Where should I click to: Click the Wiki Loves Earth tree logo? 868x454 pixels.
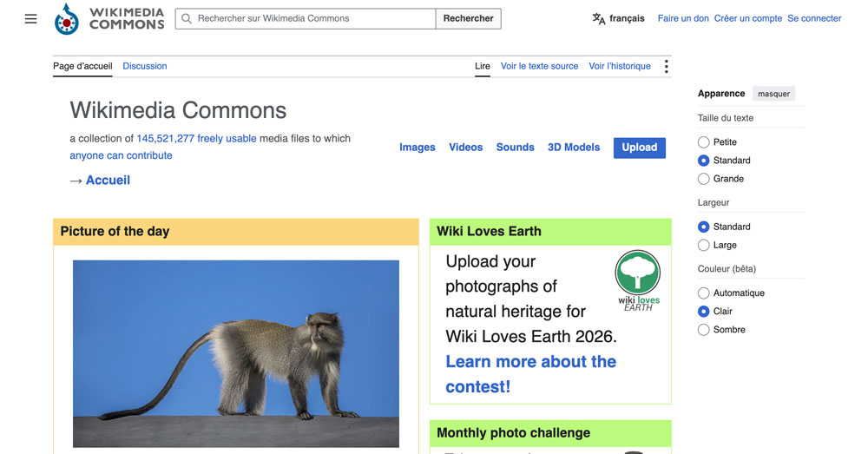638,280
